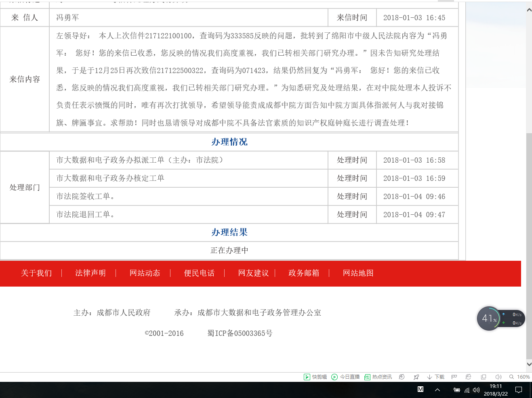Click 主办：成都市人民政府 text
This screenshot has width=532, height=398.
coord(112,313)
